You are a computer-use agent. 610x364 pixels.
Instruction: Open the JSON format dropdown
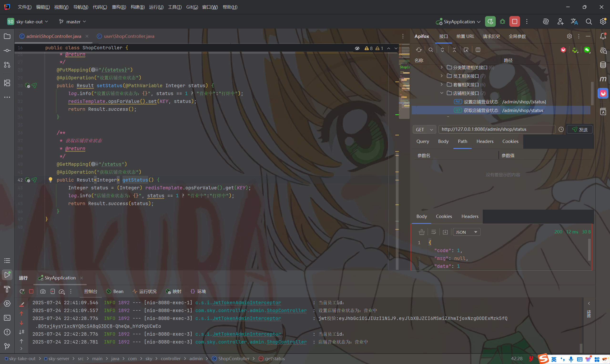466,232
